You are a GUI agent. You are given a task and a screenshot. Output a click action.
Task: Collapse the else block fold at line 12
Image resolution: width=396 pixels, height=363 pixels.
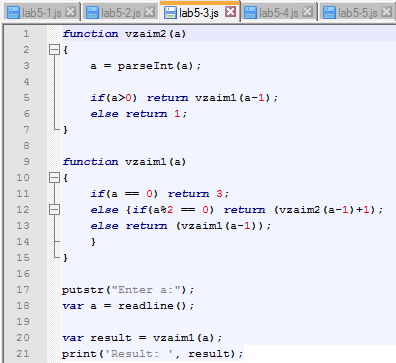[x=54, y=210]
